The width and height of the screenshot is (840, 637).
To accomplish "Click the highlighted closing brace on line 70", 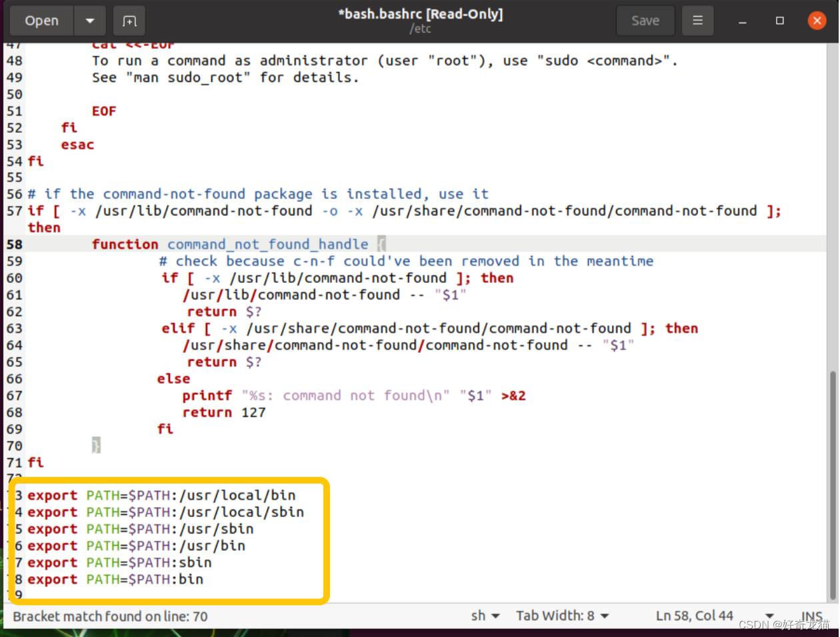I will [95, 445].
